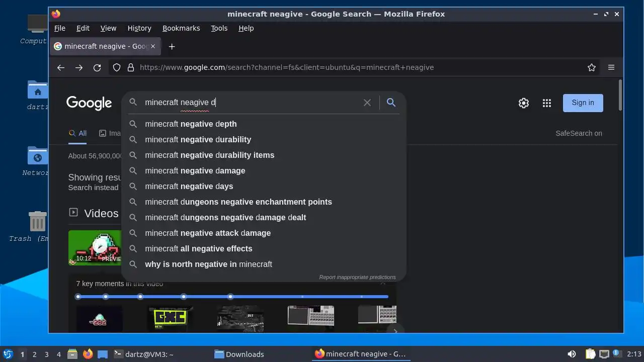
Task: Choose suggestion minecraft negative durability items
Action: click(x=264, y=155)
